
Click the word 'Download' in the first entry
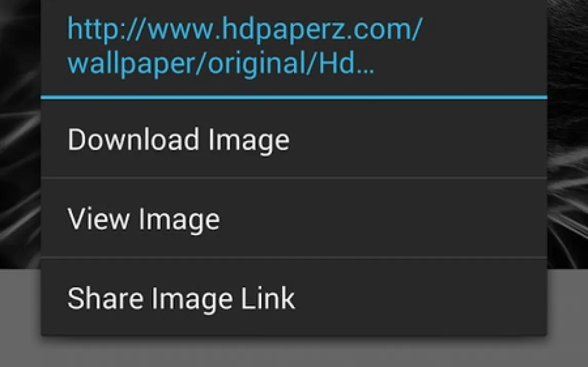(133, 139)
